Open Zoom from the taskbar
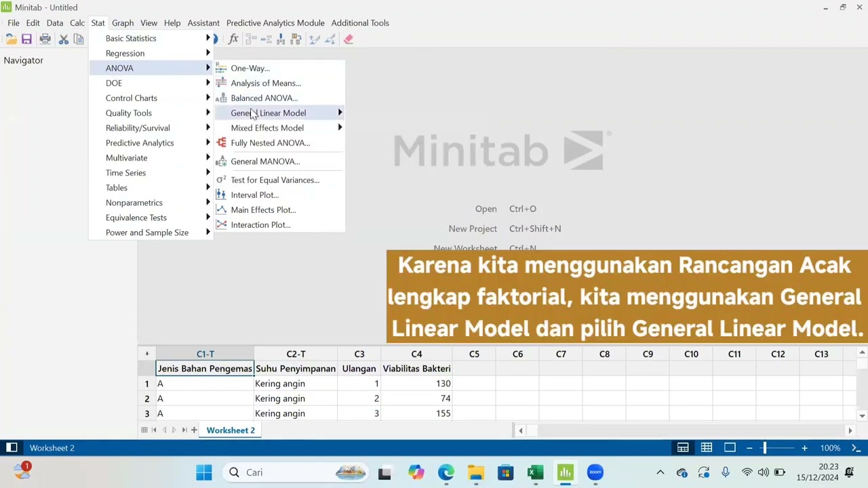868x488 pixels. [595, 472]
